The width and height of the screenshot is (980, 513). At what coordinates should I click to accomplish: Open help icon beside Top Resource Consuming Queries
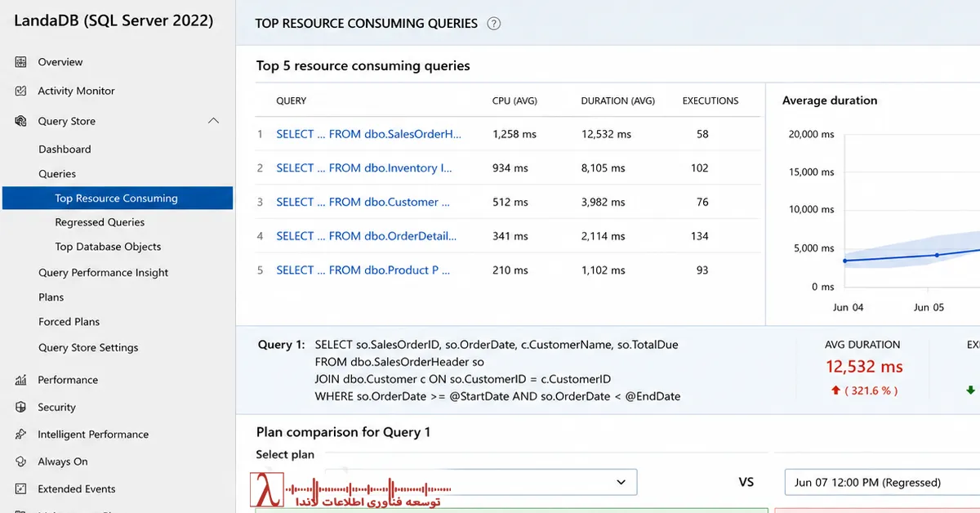[493, 24]
